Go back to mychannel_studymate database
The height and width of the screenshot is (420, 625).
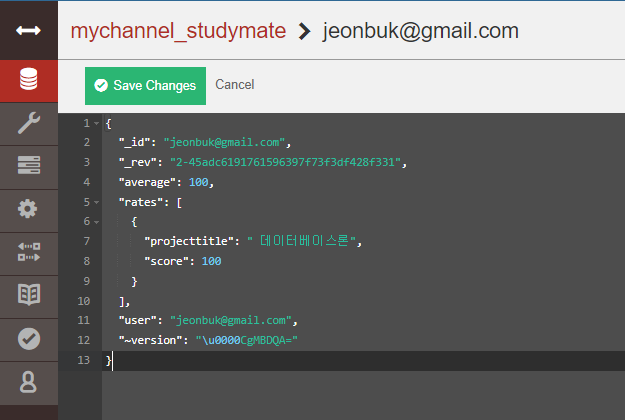178,31
